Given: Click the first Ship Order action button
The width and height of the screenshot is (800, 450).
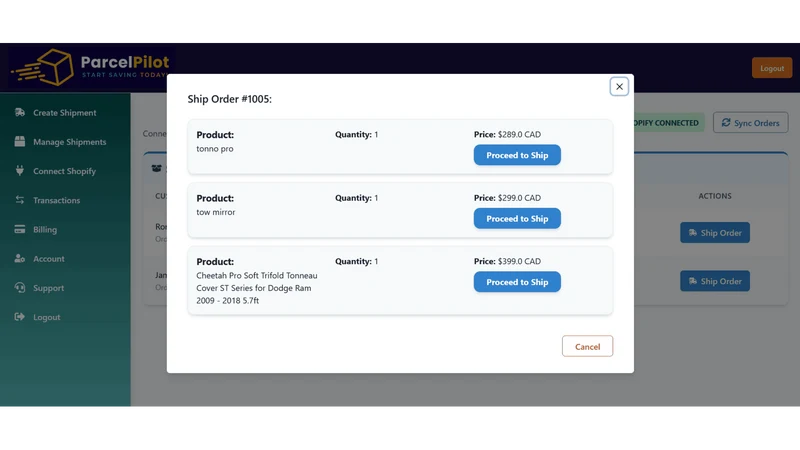Looking at the screenshot, I should coord(715,233).
